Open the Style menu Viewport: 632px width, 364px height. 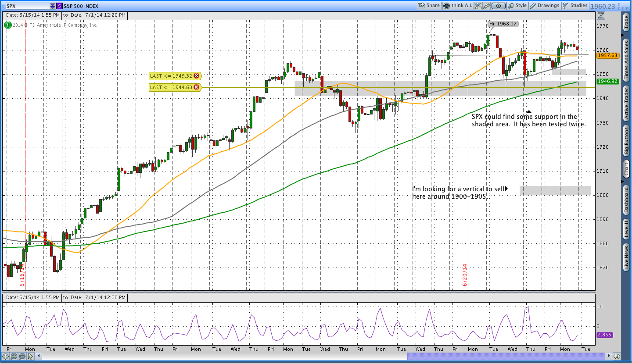[x=517, y=6]
